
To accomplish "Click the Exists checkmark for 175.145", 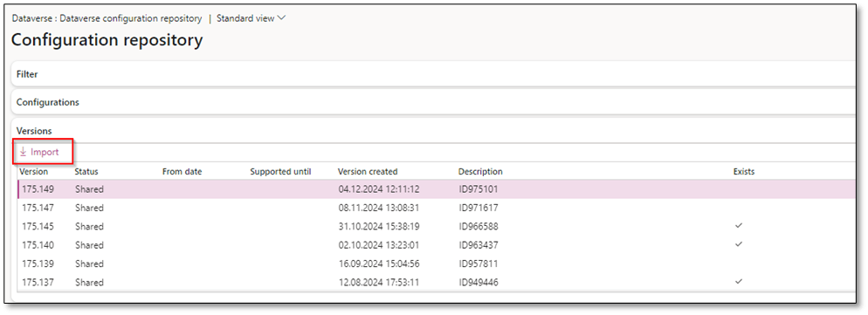I will click(739, 226).
